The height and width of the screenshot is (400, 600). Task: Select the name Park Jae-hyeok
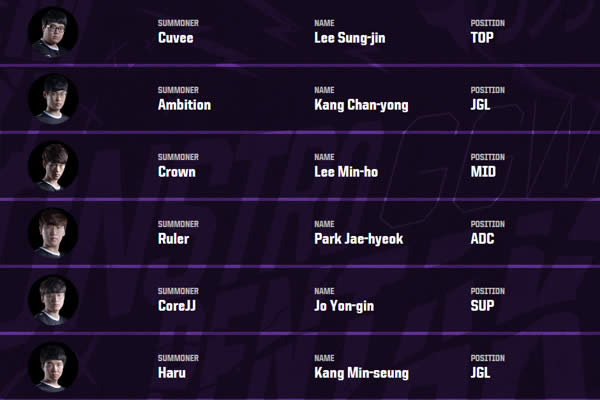(358, 239)
